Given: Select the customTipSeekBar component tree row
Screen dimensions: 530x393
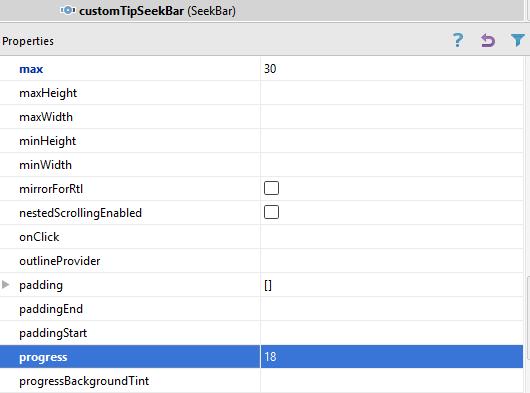Looking at the screenshot, I should [262, 11].
